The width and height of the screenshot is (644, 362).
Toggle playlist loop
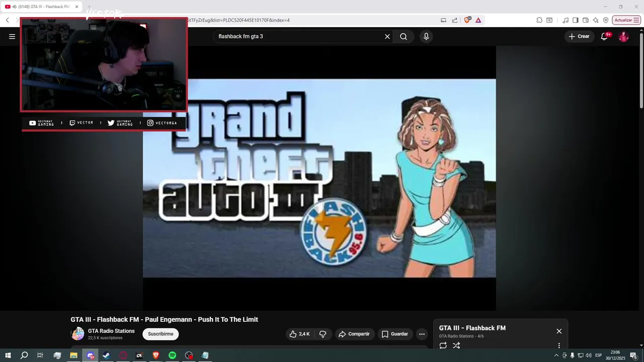click(443, 345)
